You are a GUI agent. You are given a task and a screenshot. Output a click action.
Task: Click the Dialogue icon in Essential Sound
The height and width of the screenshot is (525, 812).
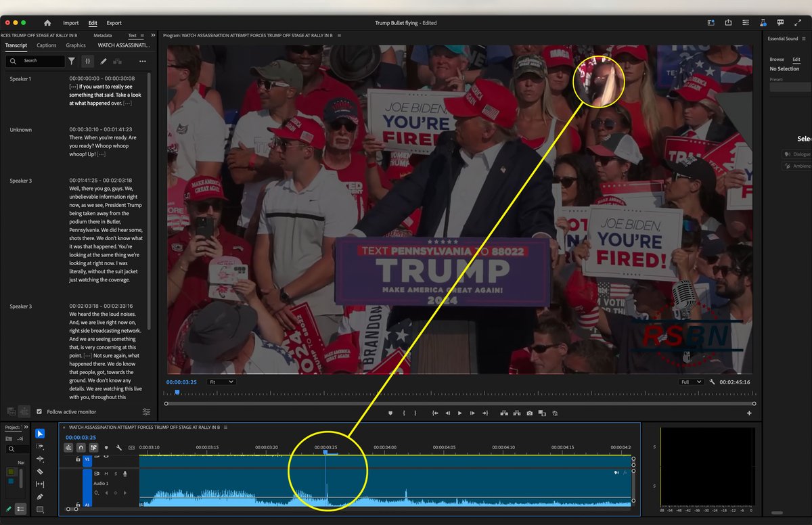click(786, 154)
